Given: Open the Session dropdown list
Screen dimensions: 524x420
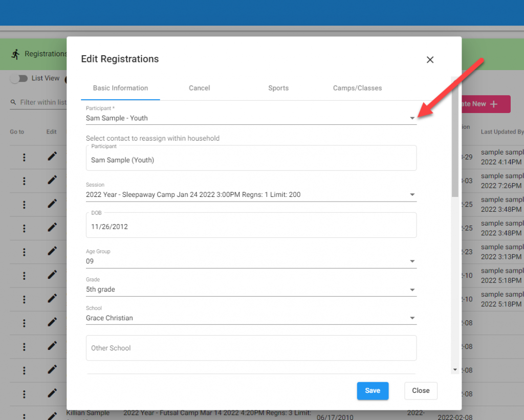Looking at the screenshot, I should coord(412,195).
